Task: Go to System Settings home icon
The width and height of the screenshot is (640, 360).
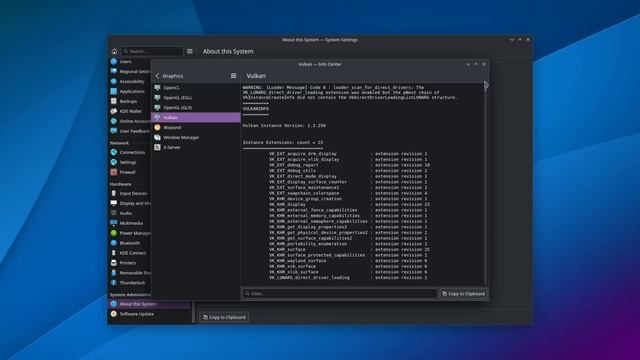Action: coord(114,51)
